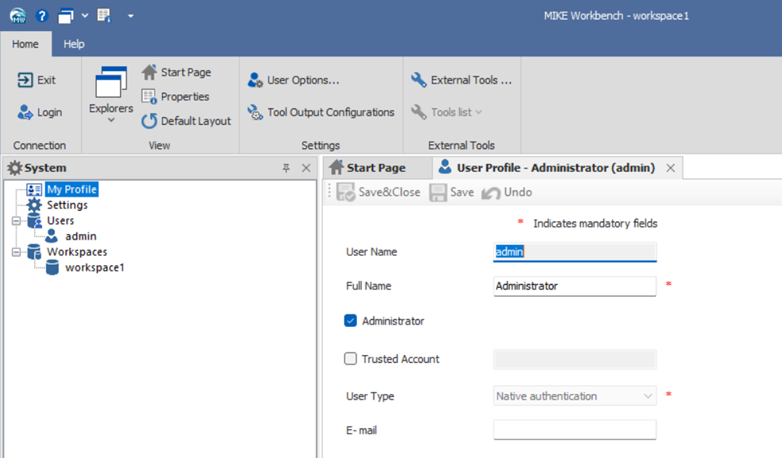Pin the System panel with the pushpin icon
The height and width of the screenshot is (458, 782).
pyautogui.click(x=286, y=168)
